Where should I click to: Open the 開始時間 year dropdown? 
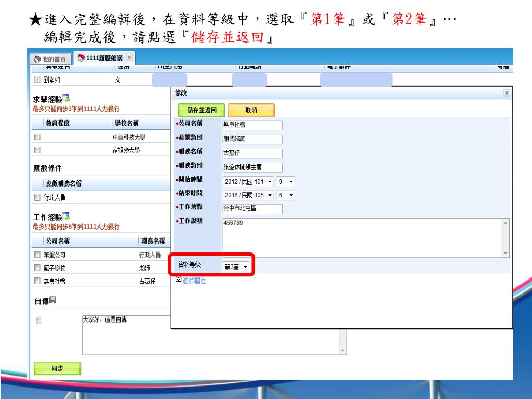tap(247, 182)
